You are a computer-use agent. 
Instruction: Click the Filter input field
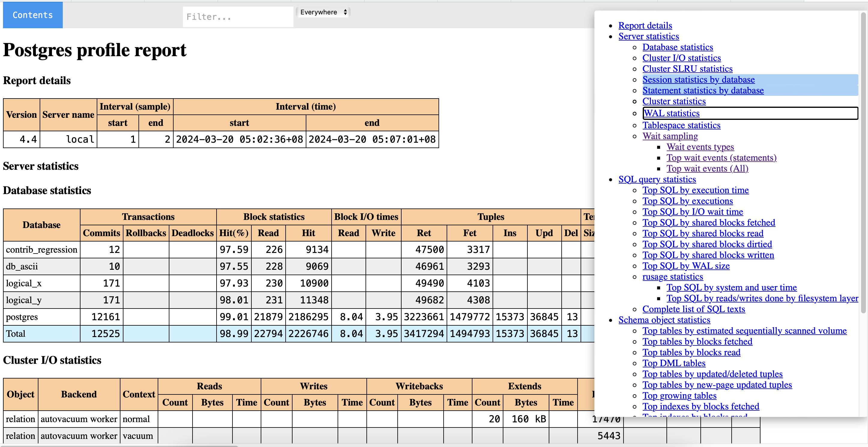pyautogui.click(x=238, y=17)
